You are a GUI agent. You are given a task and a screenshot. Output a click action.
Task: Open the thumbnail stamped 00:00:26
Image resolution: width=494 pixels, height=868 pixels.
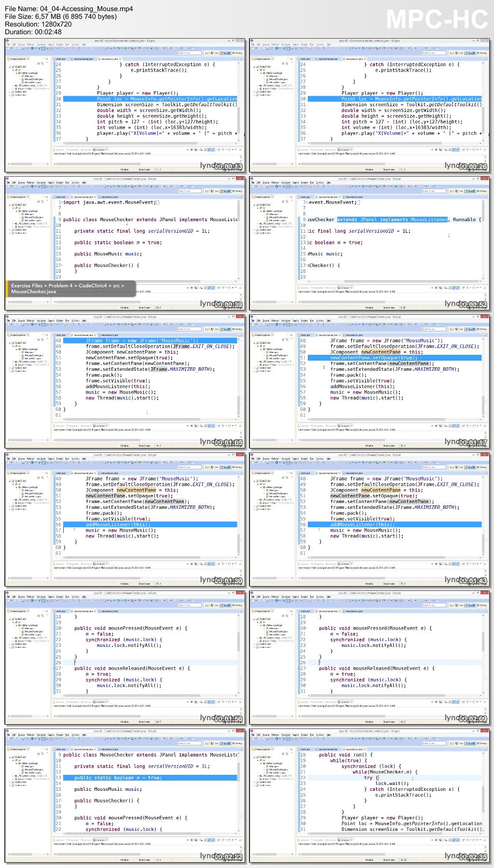[x=370, y=105]
